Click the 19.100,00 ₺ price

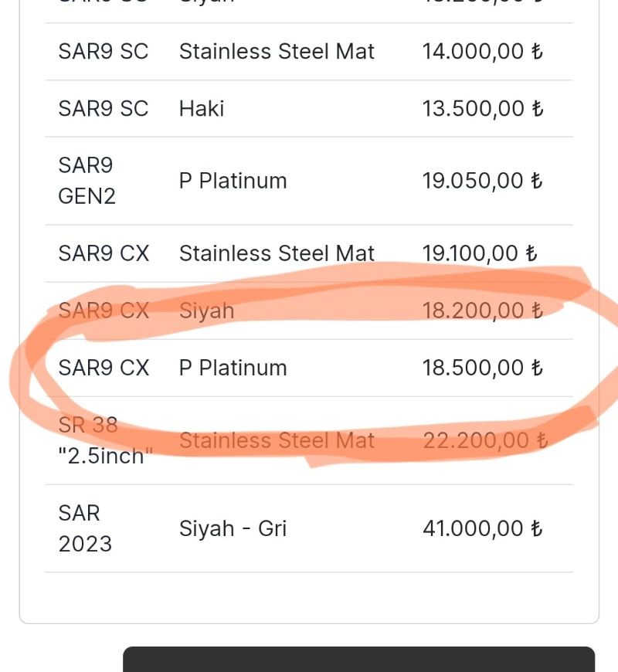480,253
